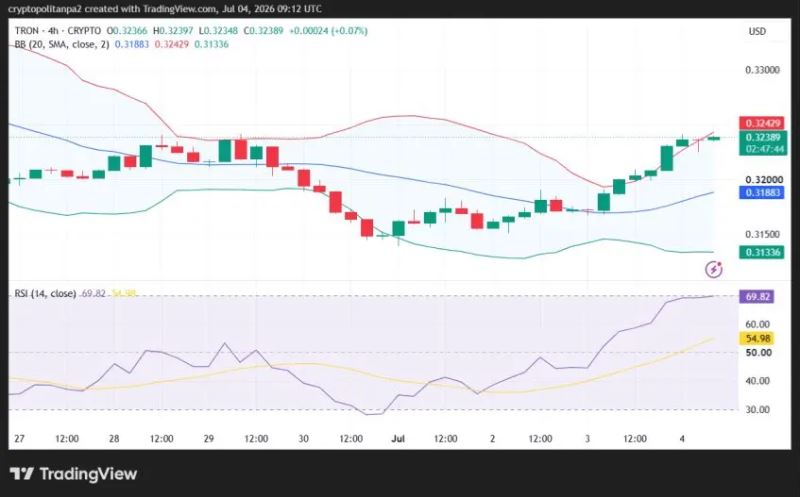This screenshot has height=497, width=800.
Task: Click the TradingView logo at bottom
Action: pos(73,474)
